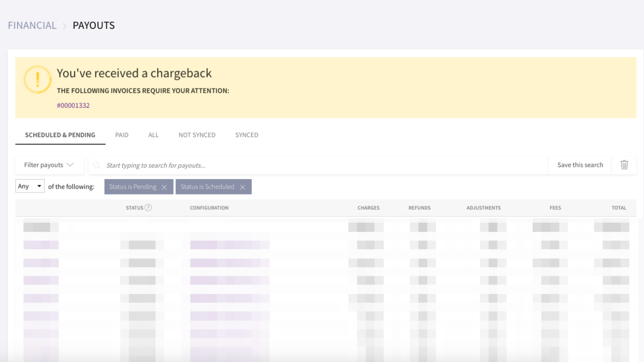Image resolution: width=644 pixels, height=362 pixels.
Task: Click the Adjustments column header
Action: (483, 208)
